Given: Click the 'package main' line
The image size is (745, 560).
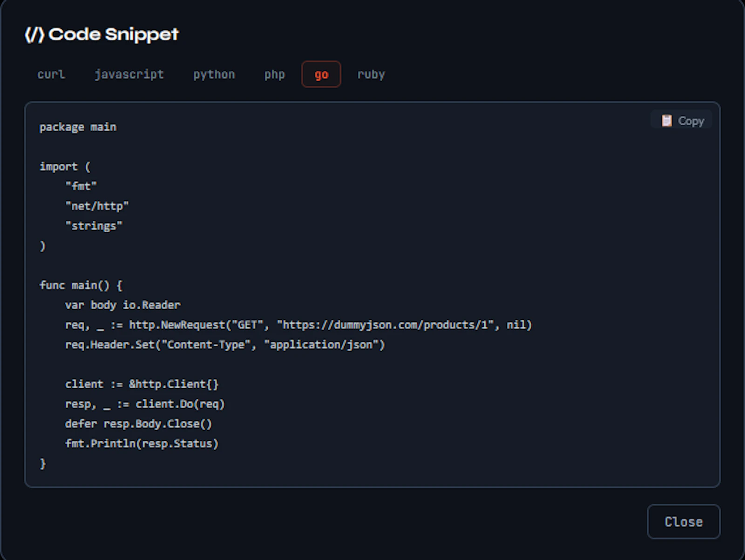Looking at the screenshot, I should pyautogui.click(x=78, y=127).
